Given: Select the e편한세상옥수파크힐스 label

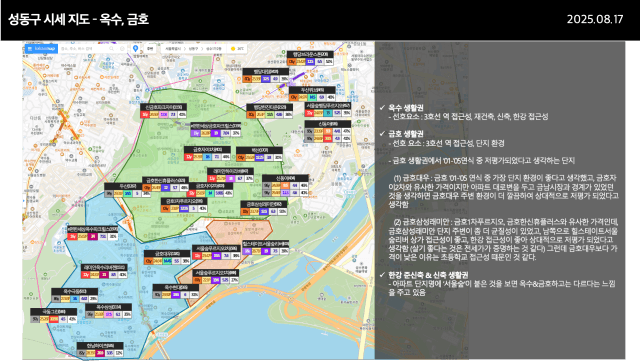Looking at the screenshot, I should tap(93, 233).
